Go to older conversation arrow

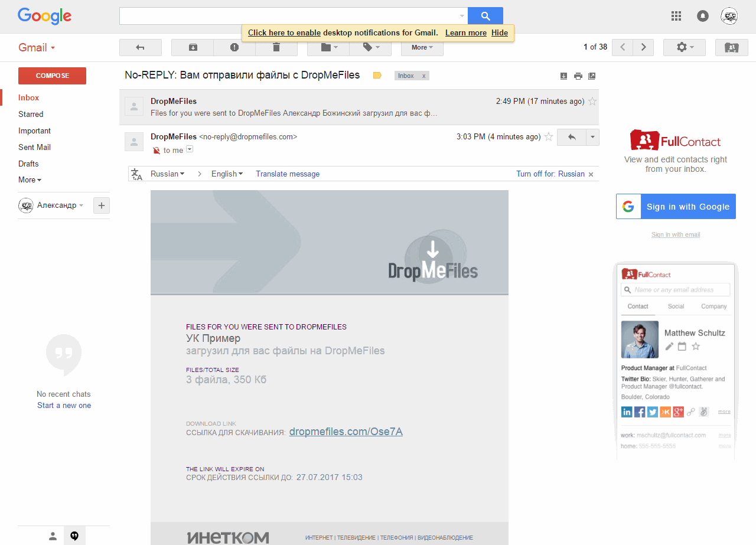pos(643,47)
